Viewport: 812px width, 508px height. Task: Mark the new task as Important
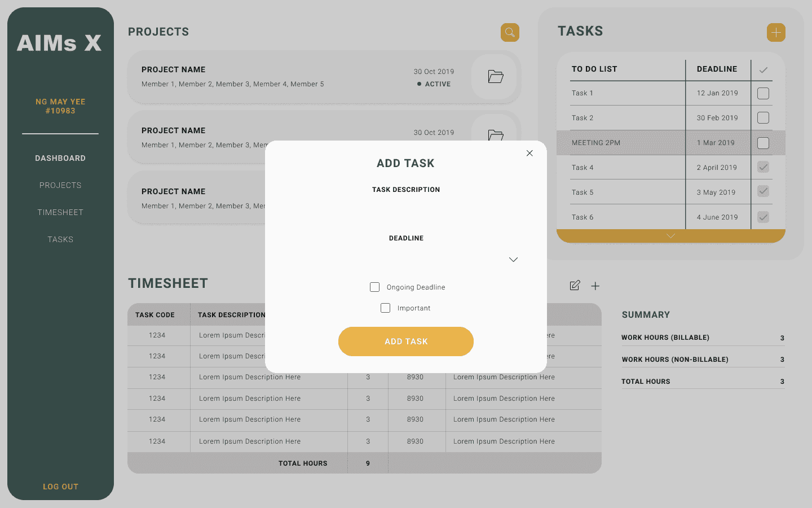385,308
